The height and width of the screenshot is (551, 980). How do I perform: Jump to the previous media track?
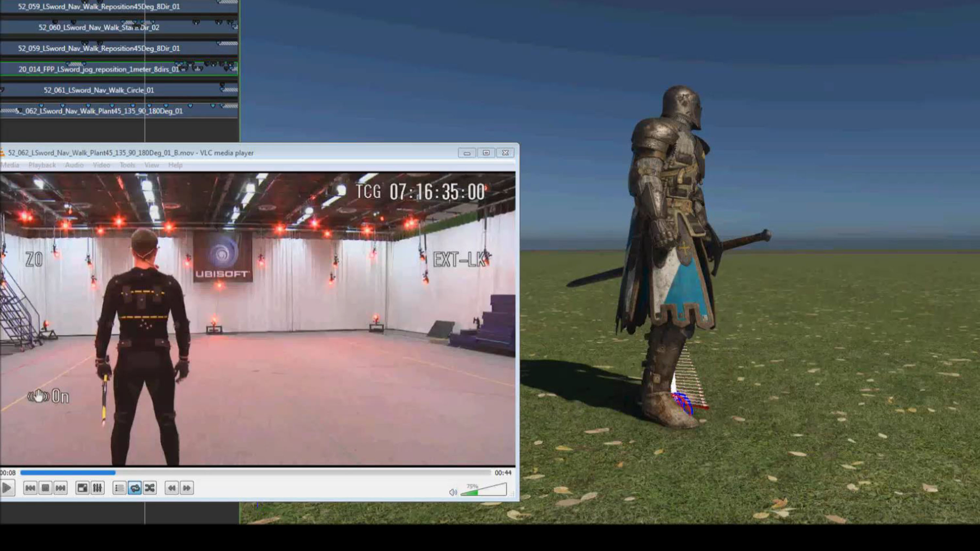point(30,488)
